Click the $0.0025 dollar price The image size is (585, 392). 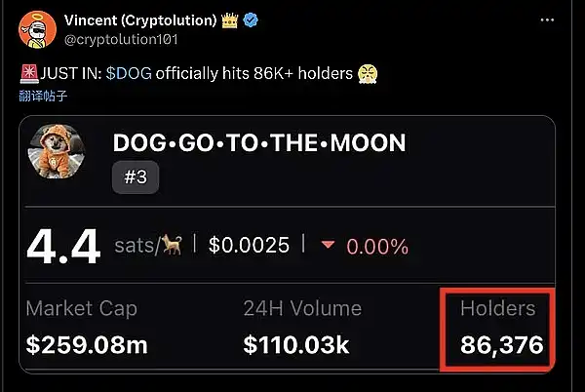click(249, 246)
